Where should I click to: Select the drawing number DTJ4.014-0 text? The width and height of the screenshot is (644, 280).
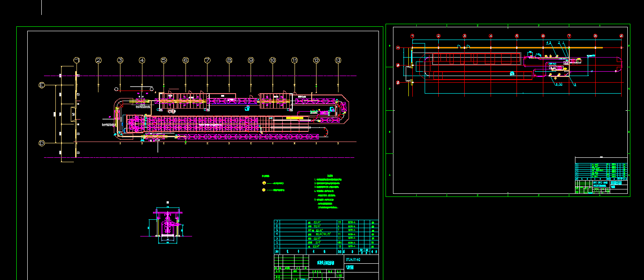tap(353, 260)
